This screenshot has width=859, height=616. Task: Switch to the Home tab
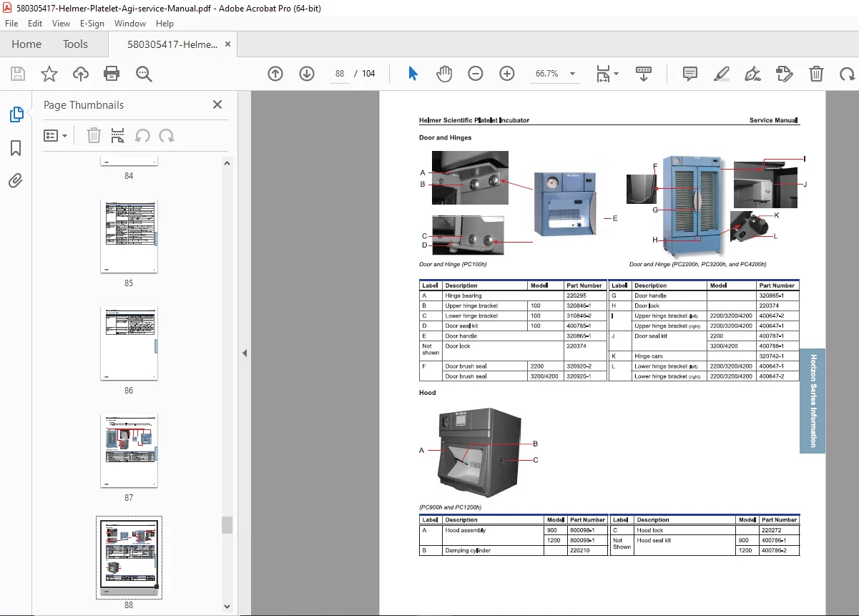26,44
